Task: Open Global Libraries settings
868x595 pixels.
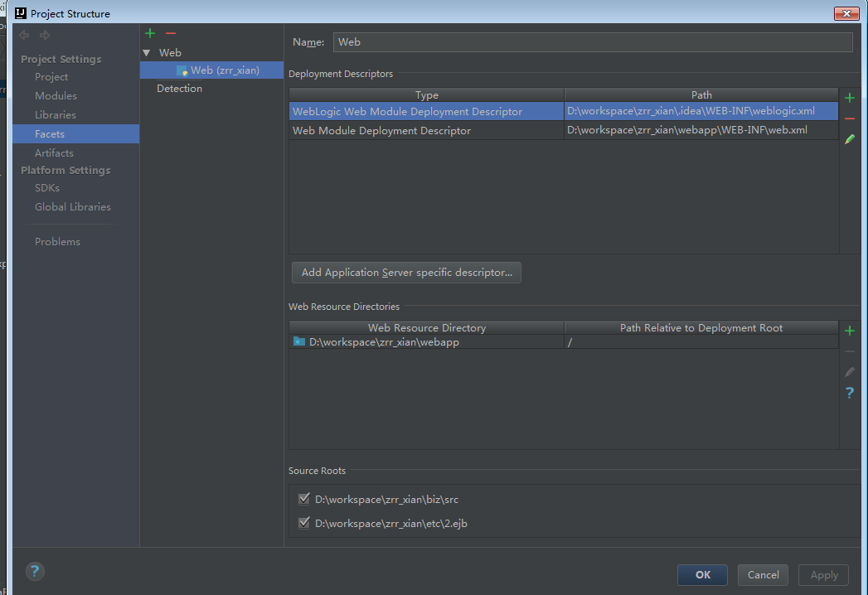Action: pos(72,207)
